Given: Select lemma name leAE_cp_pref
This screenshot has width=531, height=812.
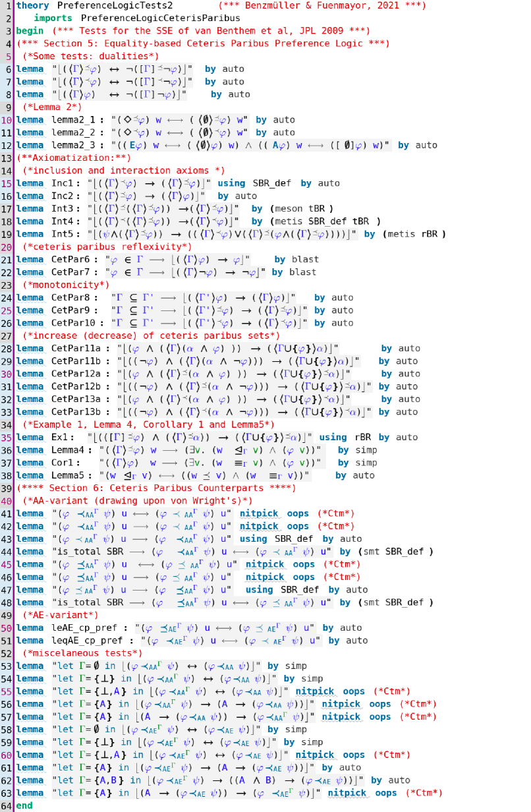Looking at the screenshot, I should tap(88, 627).
